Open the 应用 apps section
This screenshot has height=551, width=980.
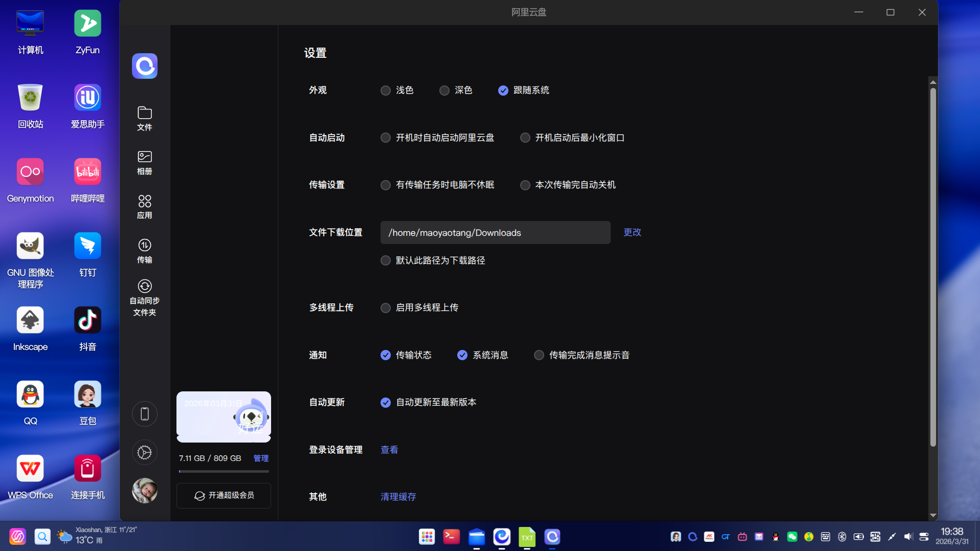145,207
